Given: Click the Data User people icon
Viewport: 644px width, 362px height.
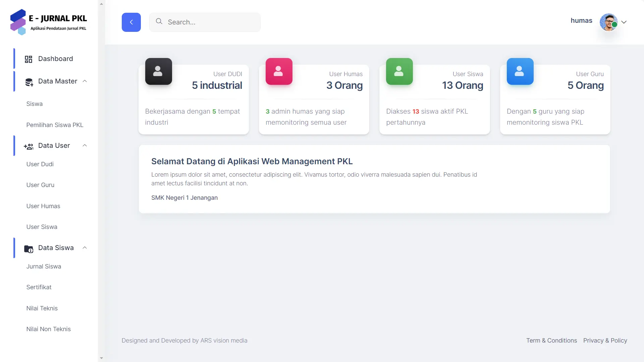Looking at the screenshot, I should [29, 146].
